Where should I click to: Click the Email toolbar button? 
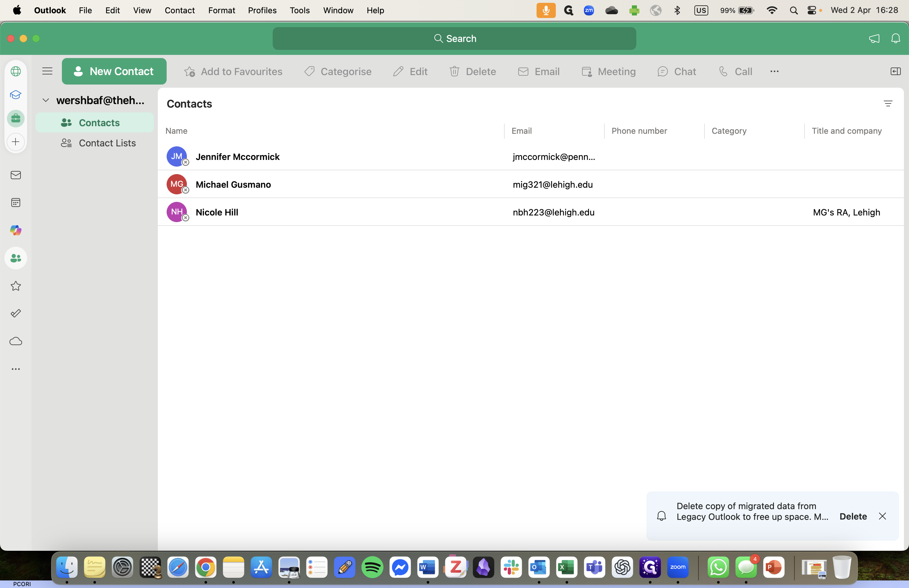coord(538,71)
